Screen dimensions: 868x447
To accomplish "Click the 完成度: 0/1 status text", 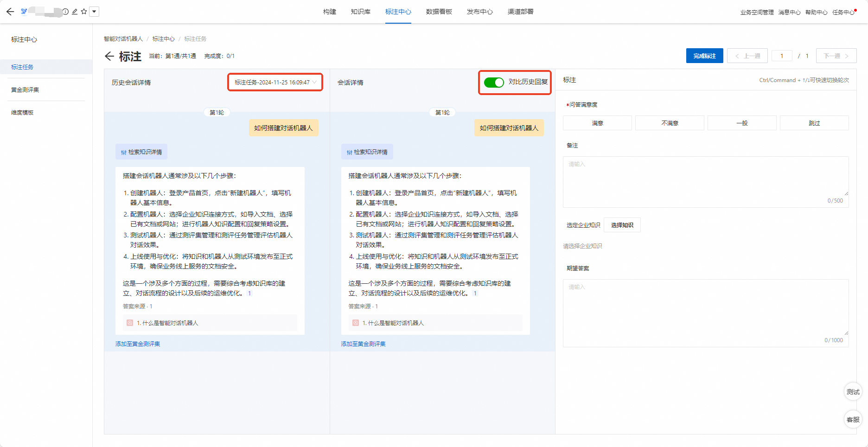I will [219, 56].
